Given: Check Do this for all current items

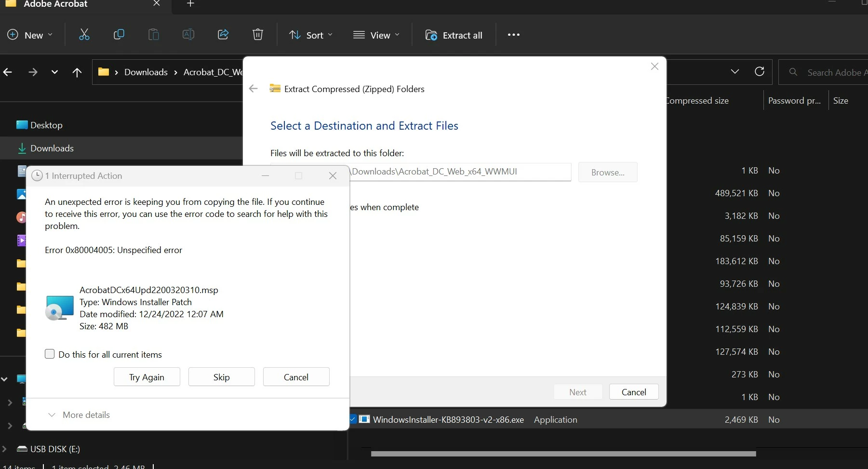Looking at the screenshot, I should [50, 354].
